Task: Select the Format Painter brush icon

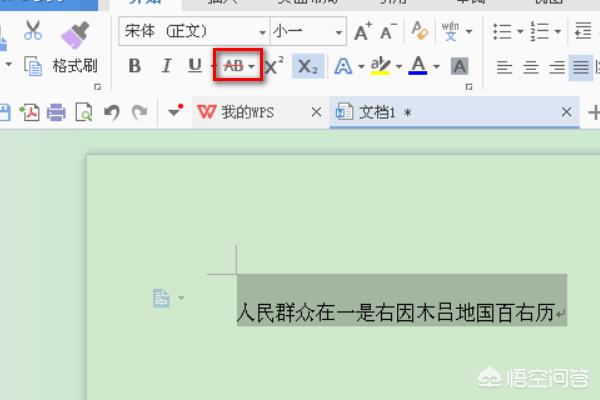Action: [75, 35]
